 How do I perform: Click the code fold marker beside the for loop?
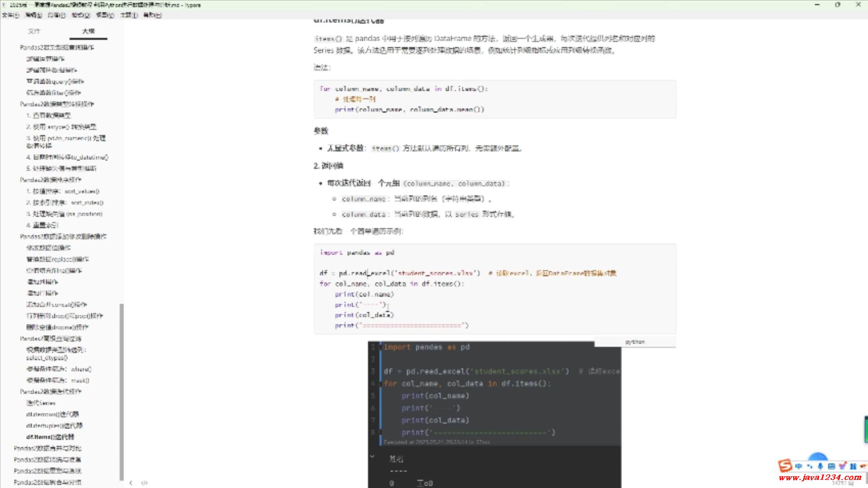point(381,384)
